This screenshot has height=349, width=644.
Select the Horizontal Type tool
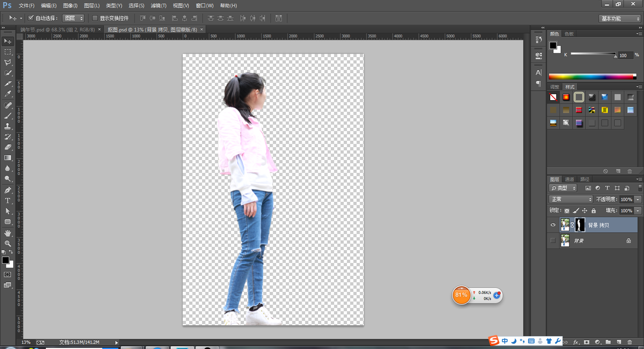8,201
